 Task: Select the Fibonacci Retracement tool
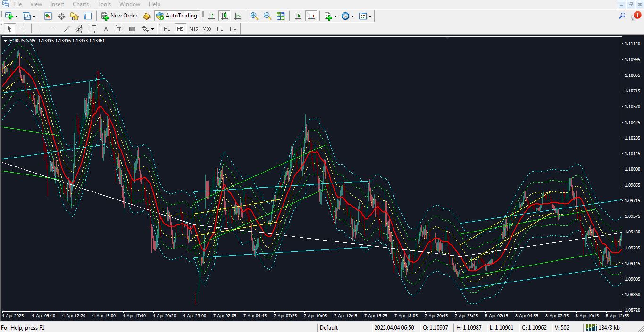pos(92,29)
